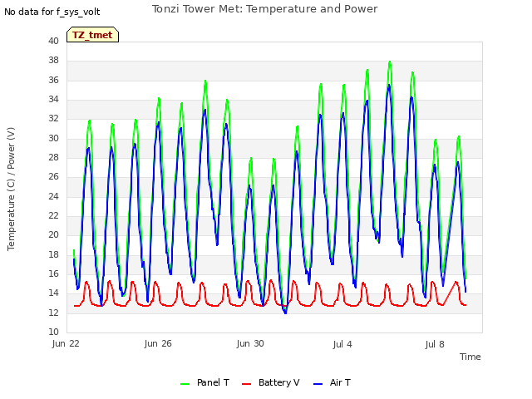Click the Jun 22 x-axis tick label

click(x=66, y=343)
